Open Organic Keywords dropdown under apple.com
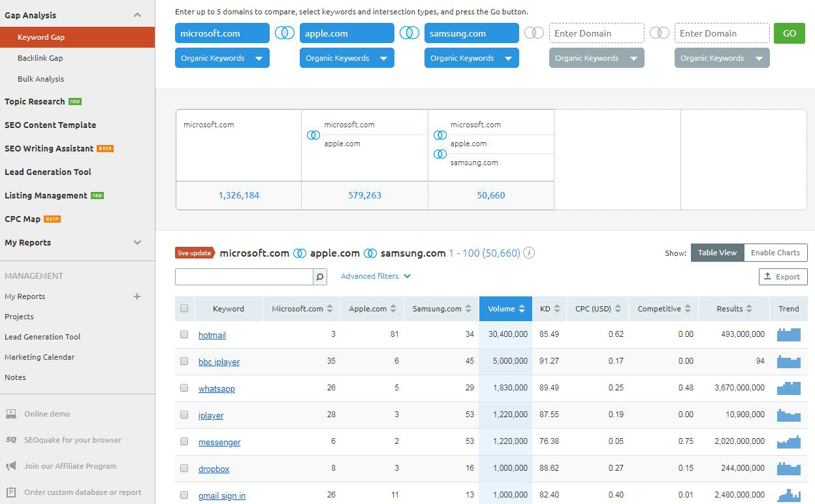 [x=347, y=58]
